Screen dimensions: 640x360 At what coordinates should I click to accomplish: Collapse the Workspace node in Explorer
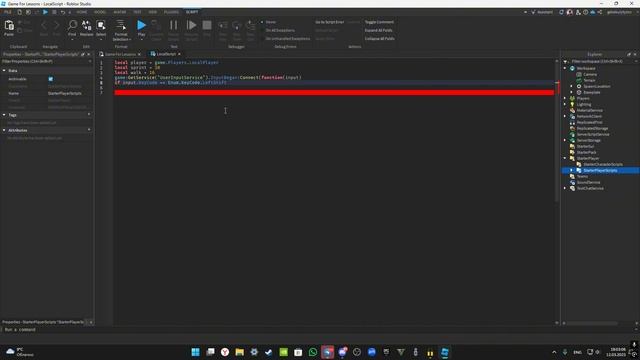[565, 68]
